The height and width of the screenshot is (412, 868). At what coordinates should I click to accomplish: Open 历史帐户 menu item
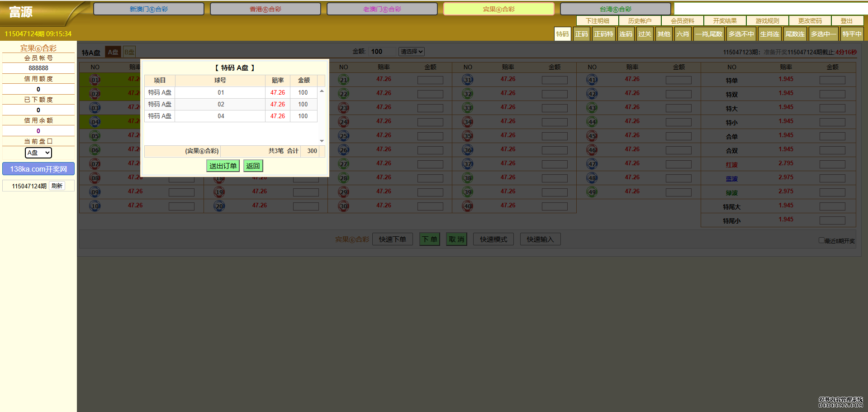pyautogui.click(x=640, y=21)
